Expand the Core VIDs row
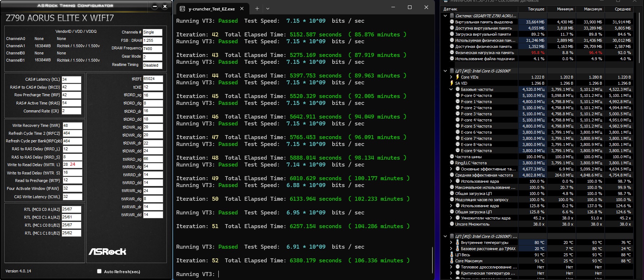 pyautogui.click(x=451, y=77)
